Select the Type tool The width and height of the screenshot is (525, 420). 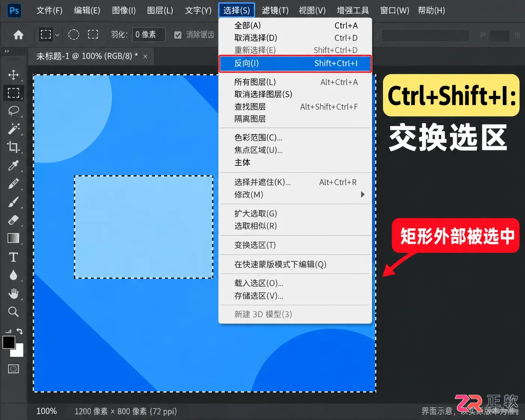[x=13, y=257]
